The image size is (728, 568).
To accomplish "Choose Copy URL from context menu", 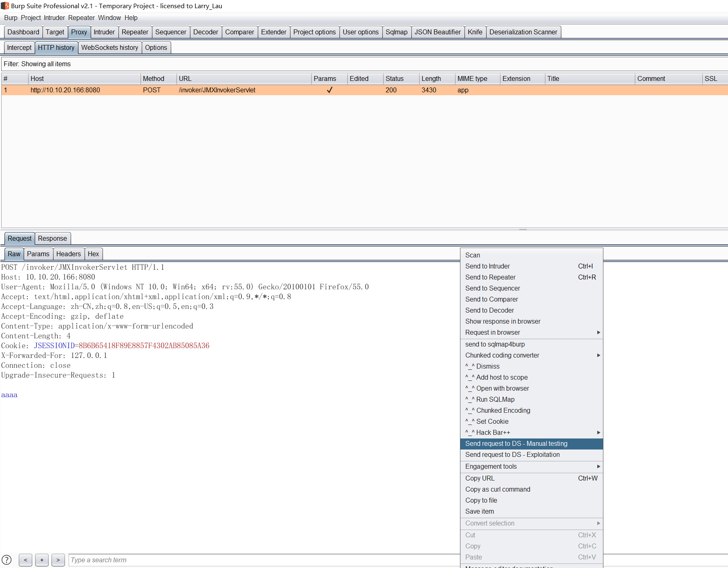I will click(x=531, y=478).
